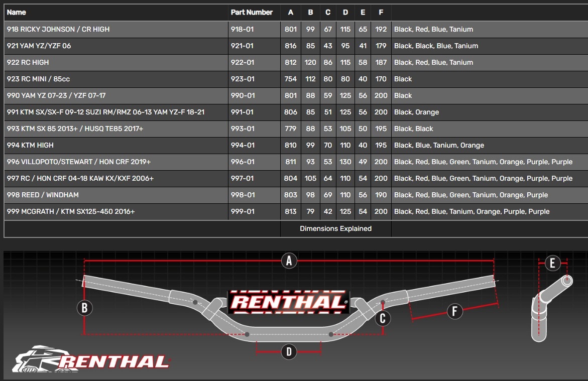Screen dimensions: 588x381
Task: Click the A column header
Action: point(291,13)
